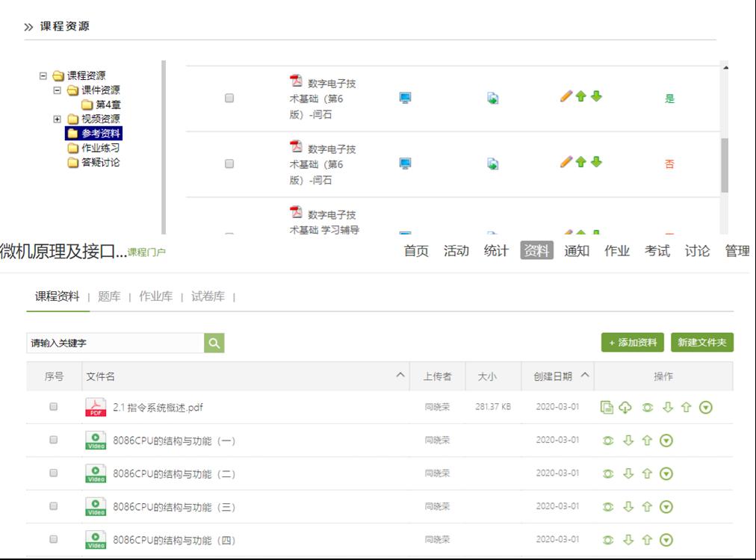Click green down arrow in second resource row
The height and width of the screenshot is (560, 756).
pos(596,161)
